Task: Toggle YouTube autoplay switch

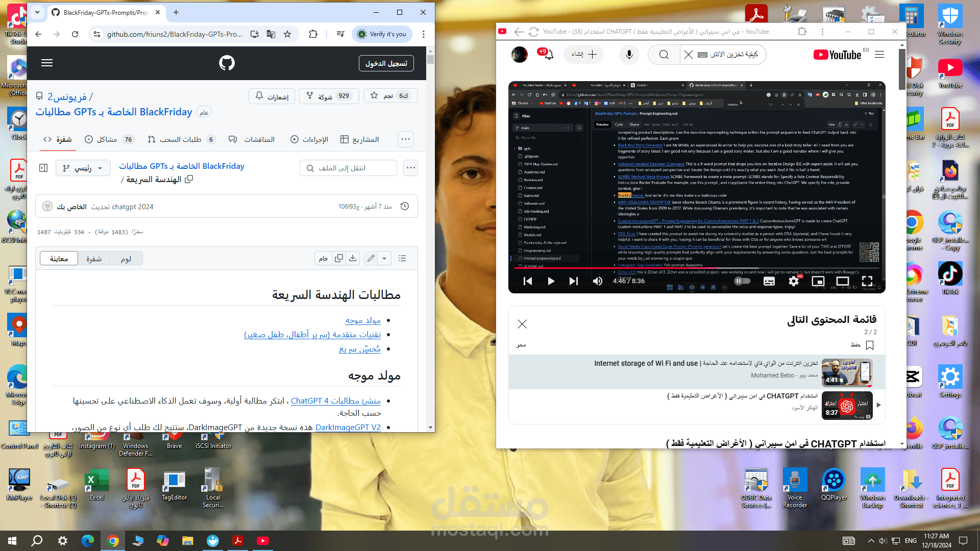Action: point(742,281)
